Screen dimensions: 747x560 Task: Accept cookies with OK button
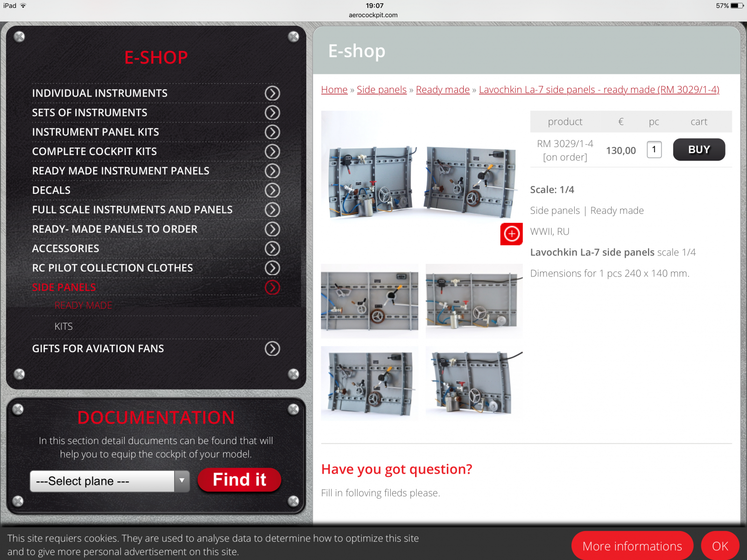[720, 546]
